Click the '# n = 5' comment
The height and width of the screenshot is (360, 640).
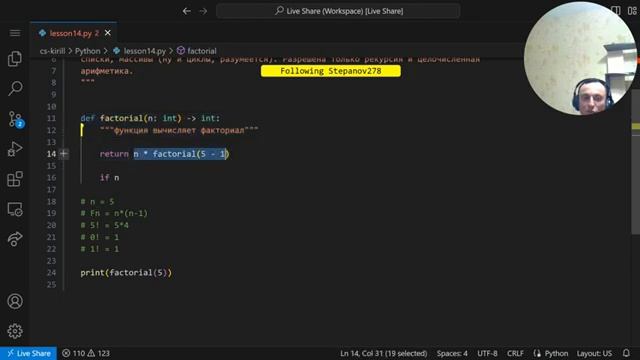click(x=97, y=202)
